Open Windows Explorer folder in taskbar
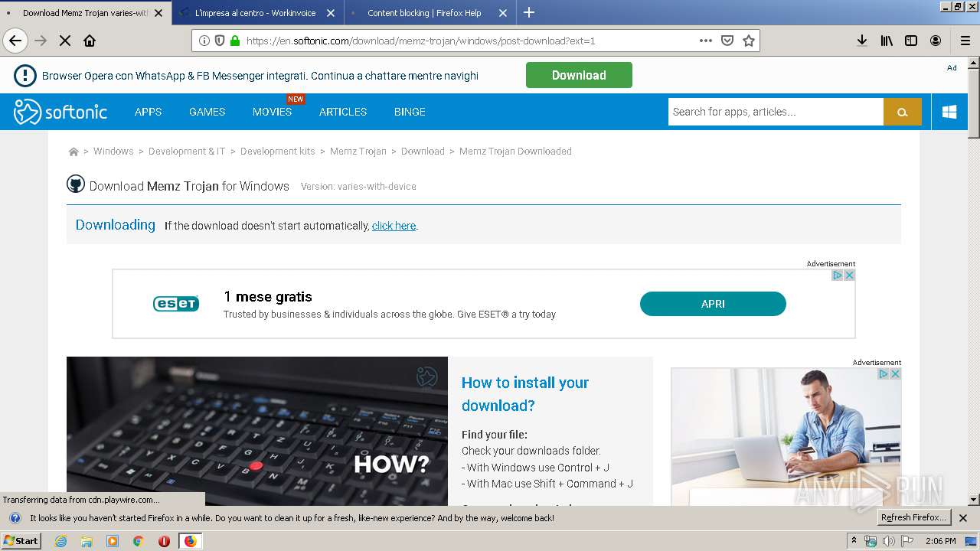Screen dimensions: 980x551 87,541
